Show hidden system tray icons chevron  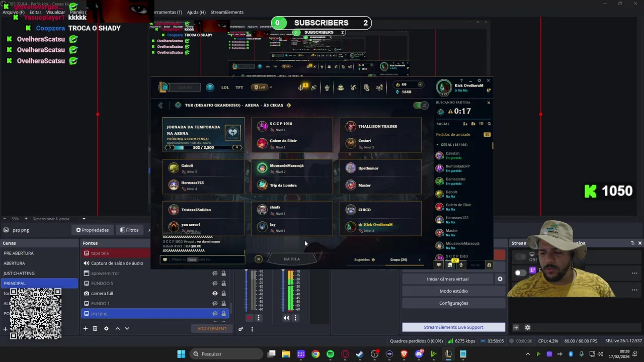[x=528, y=354]
